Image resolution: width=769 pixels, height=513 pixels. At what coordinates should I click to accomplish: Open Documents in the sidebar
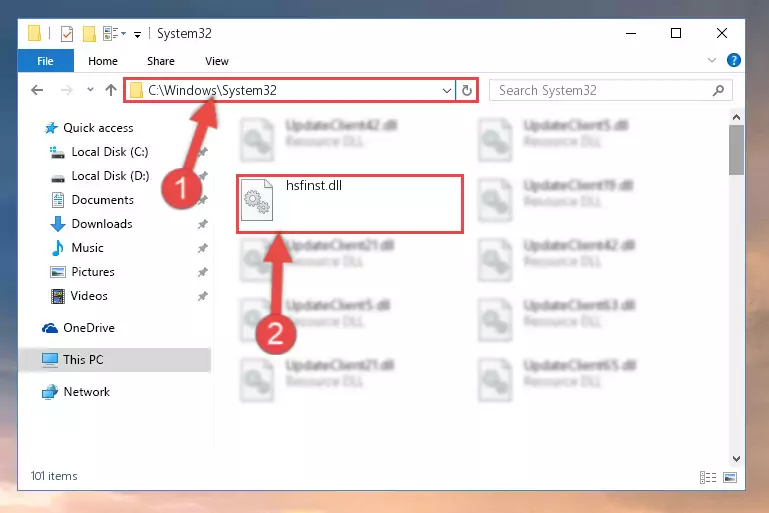[x=103, y=200]
